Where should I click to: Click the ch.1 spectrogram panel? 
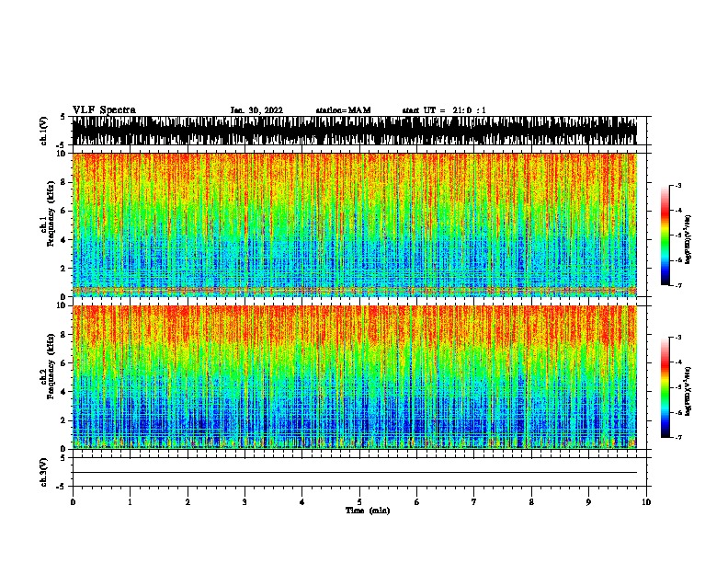click(354, 224)
